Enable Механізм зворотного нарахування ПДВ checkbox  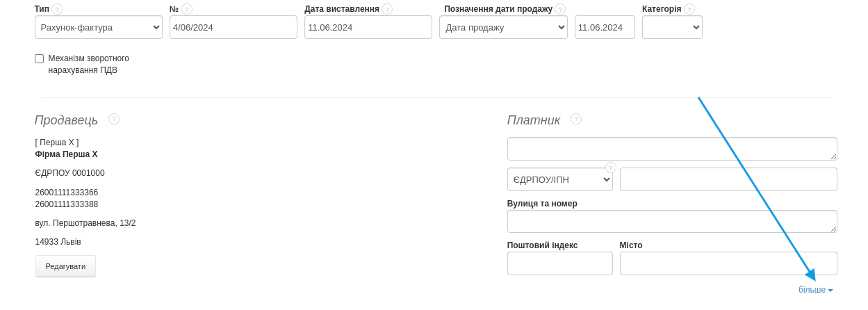pyautogui.click(x=40, y=59)
